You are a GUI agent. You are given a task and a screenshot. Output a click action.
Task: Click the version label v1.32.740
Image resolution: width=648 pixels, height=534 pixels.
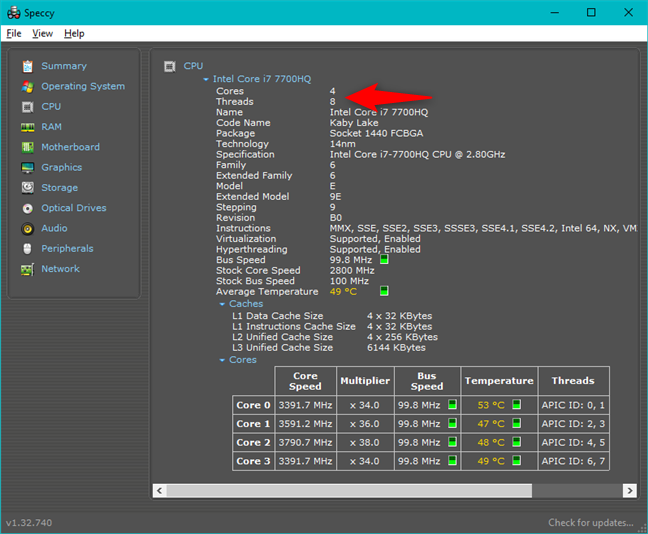point(29,523)
